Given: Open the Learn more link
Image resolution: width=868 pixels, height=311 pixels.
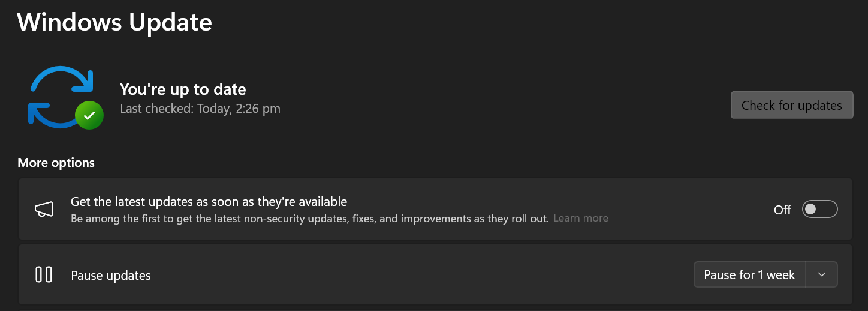Looking at the screenshot, I should (580, 219).
